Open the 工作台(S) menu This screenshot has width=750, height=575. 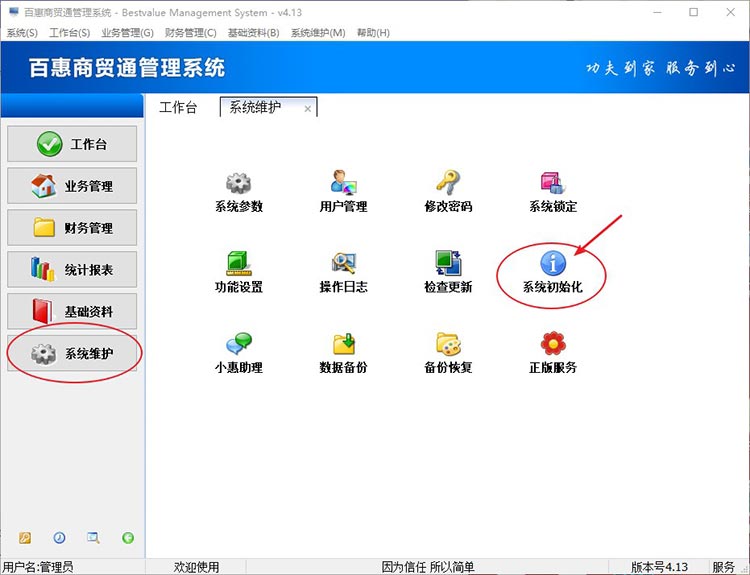pos(69,33)
